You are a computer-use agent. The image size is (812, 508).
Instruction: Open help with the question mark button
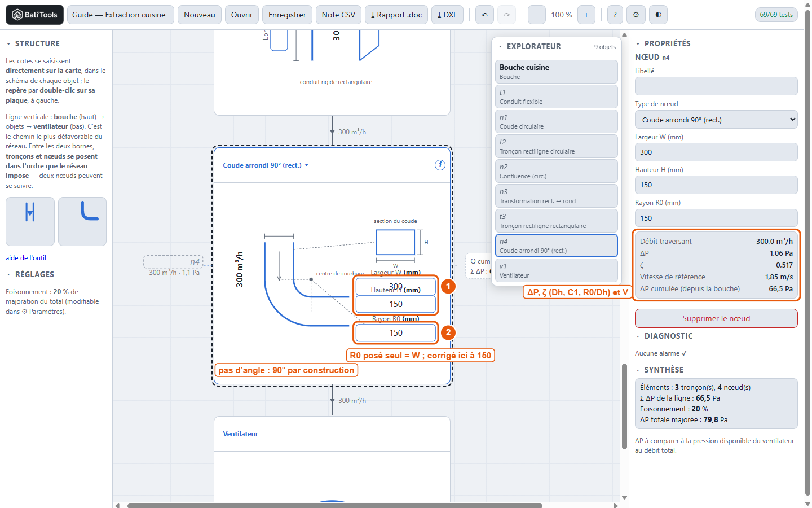pos(615,15)
